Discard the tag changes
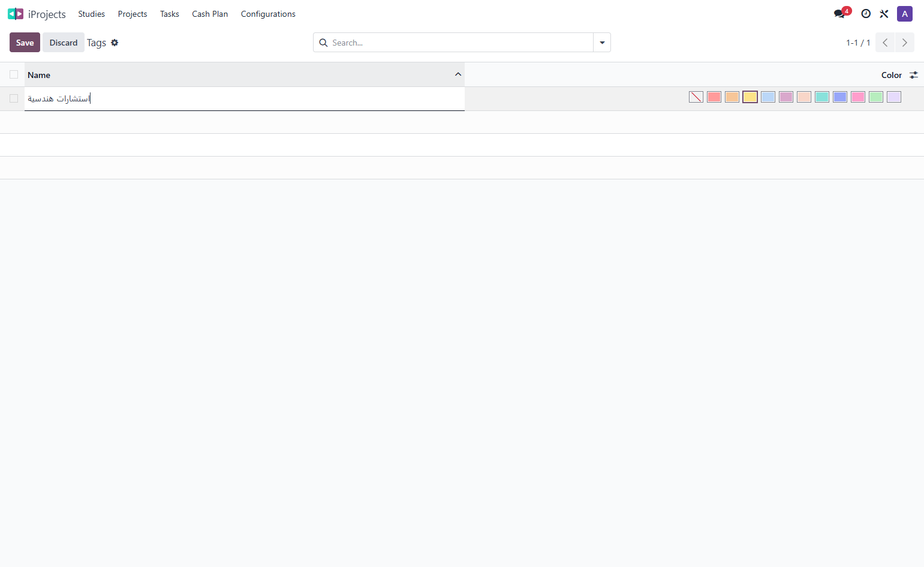This screenshot has width=924, height=567. (64, 43)
